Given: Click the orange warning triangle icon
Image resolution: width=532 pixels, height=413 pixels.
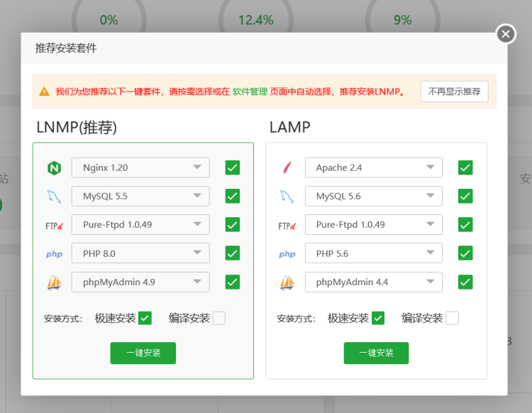Looking at the screenshot, I should pyautogui.click(x=44, y=92).
